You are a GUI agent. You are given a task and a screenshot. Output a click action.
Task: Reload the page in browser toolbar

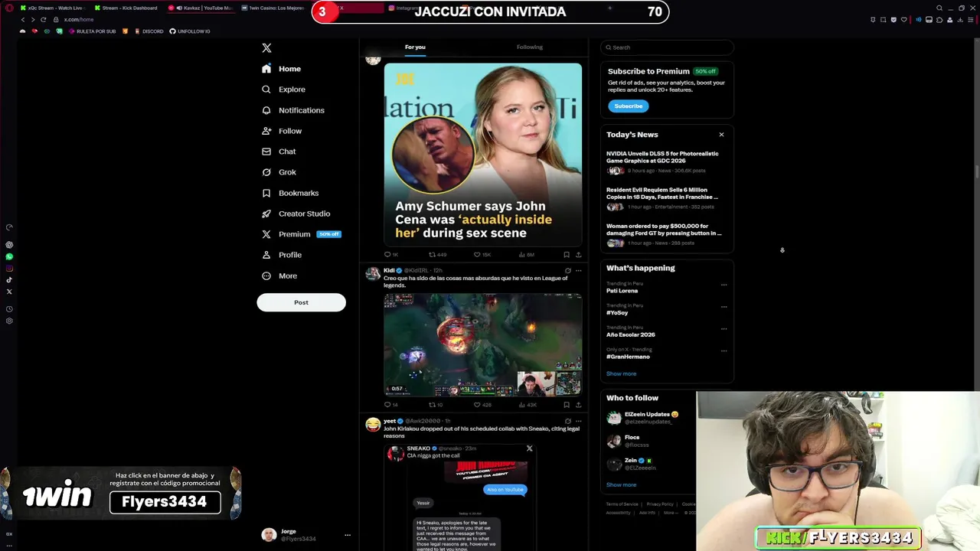pos(43,19)
